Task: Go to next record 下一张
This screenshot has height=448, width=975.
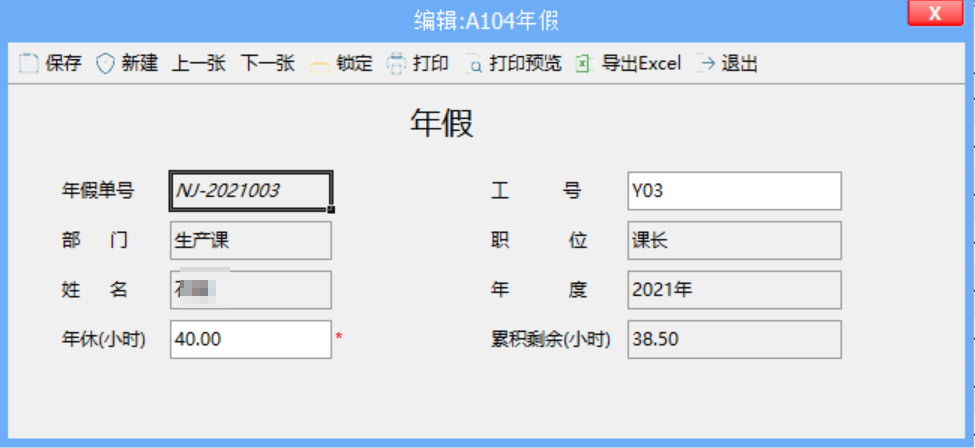Action: pos(267,63)
